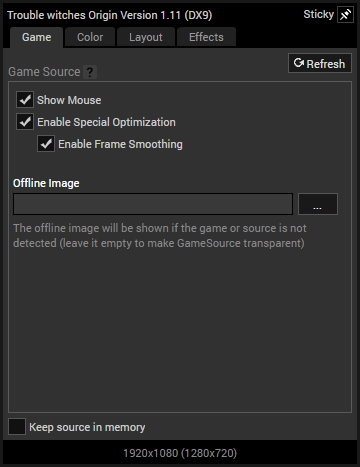Open the Layout tab
This screenshot has width=360, height=467.
pyautogui.click(x=146, y=37)
